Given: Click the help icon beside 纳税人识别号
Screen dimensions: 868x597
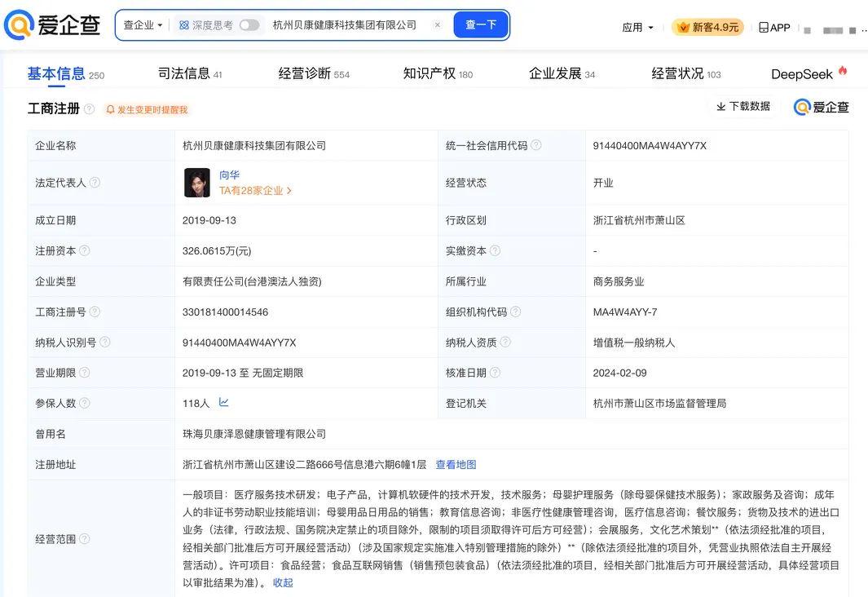Looking at the screenshot, I should tap(104, 343).
